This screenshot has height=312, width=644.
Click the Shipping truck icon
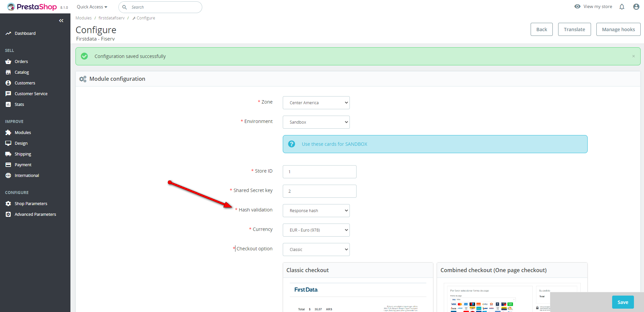8,154
